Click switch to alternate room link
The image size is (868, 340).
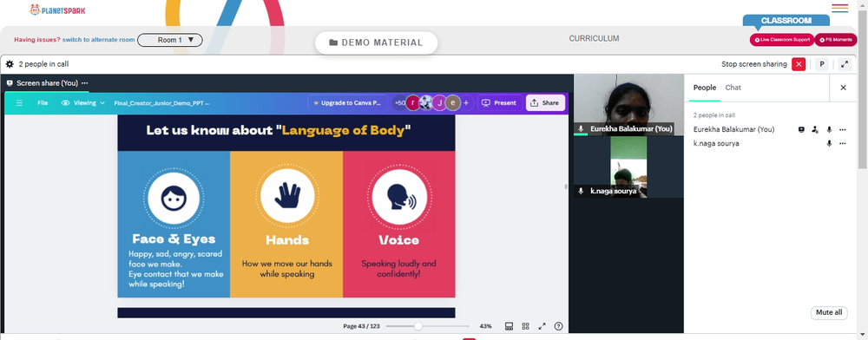click(99, 40)
